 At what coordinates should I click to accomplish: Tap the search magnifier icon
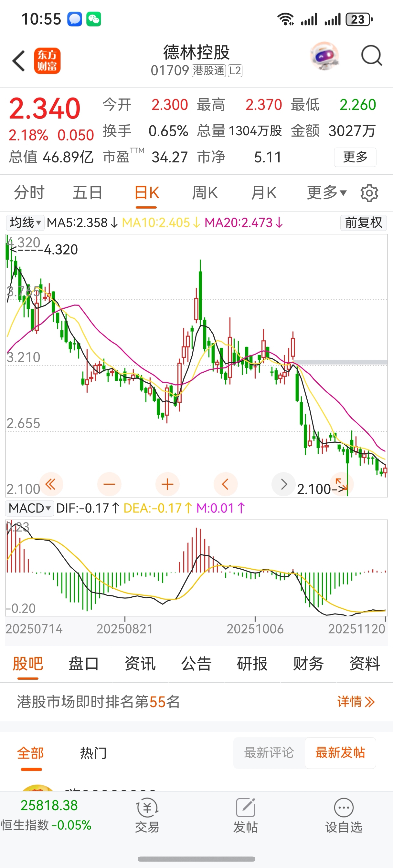[371, 56]
